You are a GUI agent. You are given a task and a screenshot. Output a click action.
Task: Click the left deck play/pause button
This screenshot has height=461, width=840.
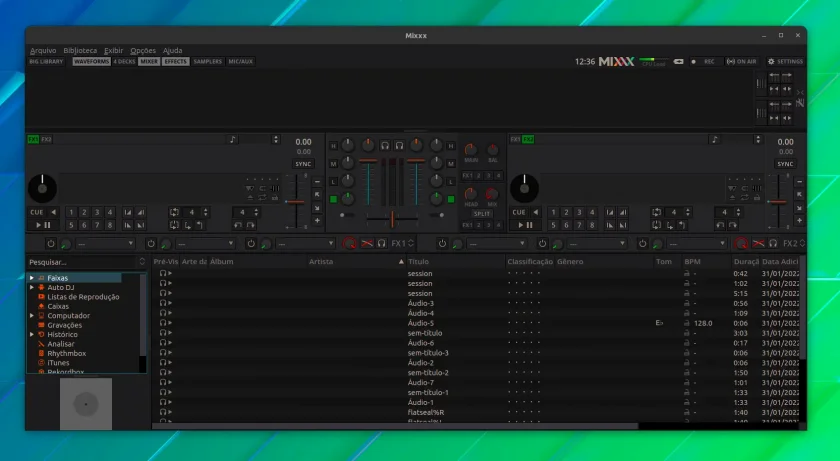click(x=43, y=225)
